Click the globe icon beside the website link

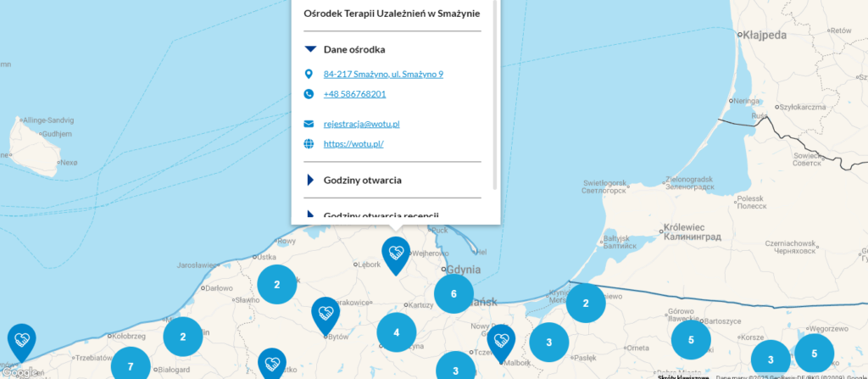click(309, 143)
